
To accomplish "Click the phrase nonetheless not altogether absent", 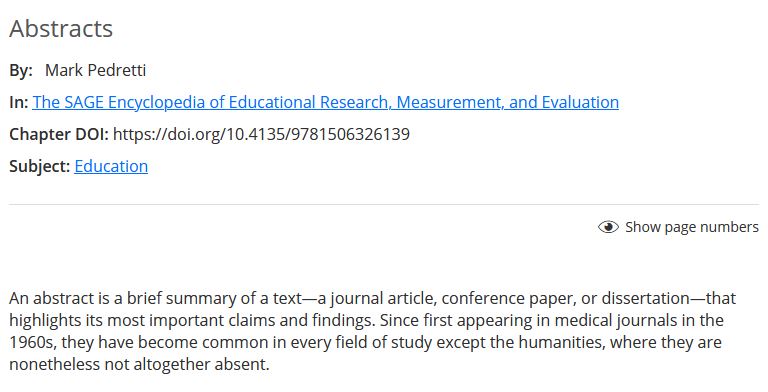I will [139, 364].
